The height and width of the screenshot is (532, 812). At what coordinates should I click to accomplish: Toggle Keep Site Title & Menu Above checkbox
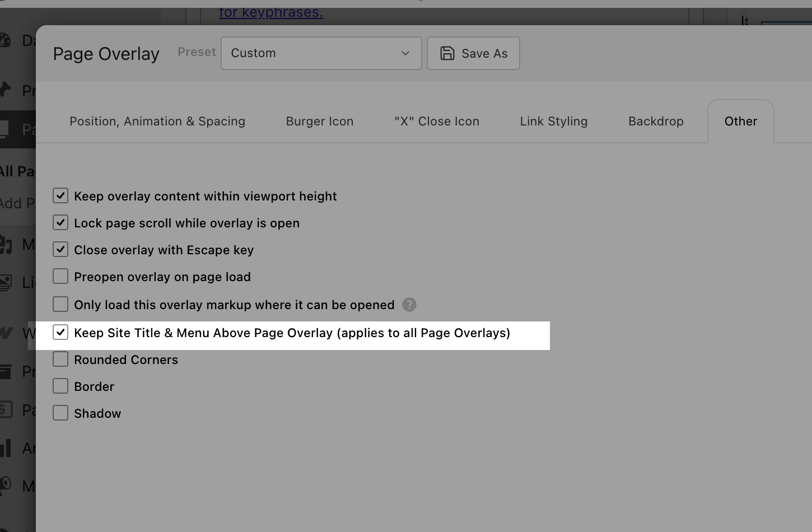click(x=60, y=332)
